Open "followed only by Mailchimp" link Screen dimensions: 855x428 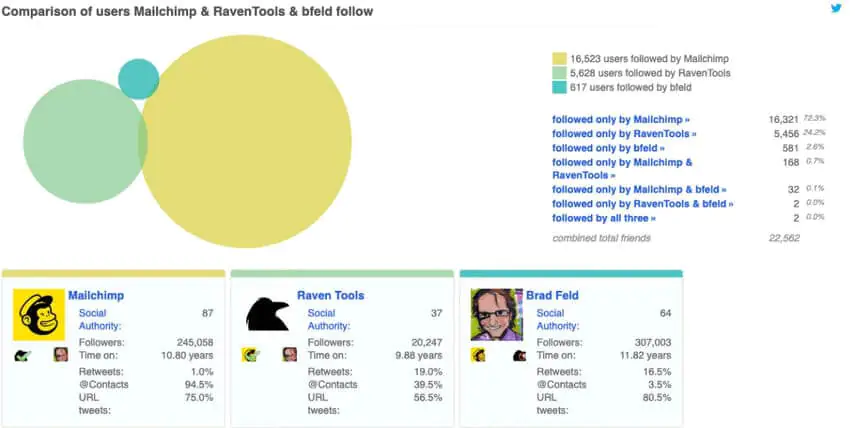click(x=620, y=119)
